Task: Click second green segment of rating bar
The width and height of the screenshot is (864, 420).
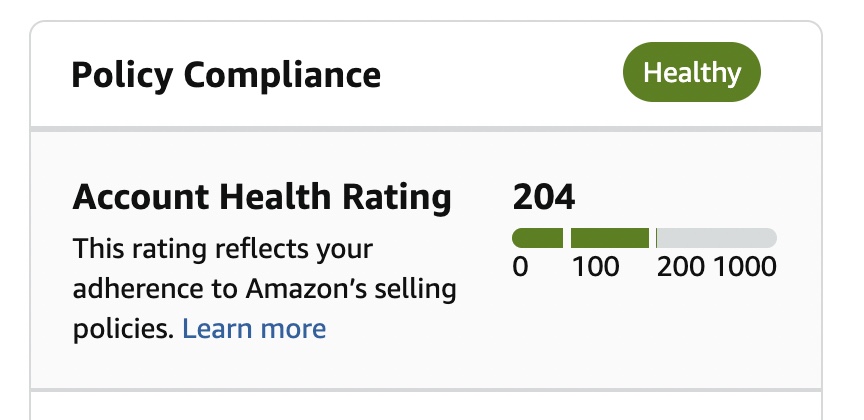Action: (610, 238)
